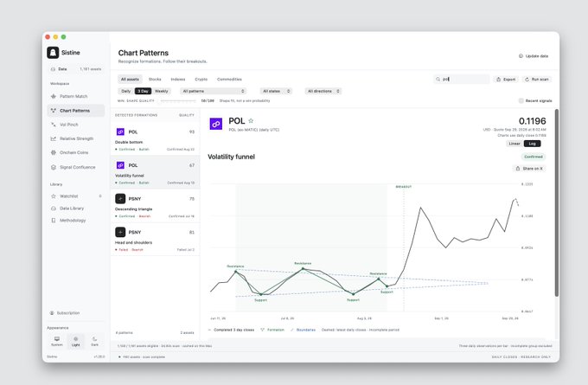The height and width of the screenshot is (385, 588).
Task: Select the Chart Patterns sidebar item
Action: (x=76, y=111)
